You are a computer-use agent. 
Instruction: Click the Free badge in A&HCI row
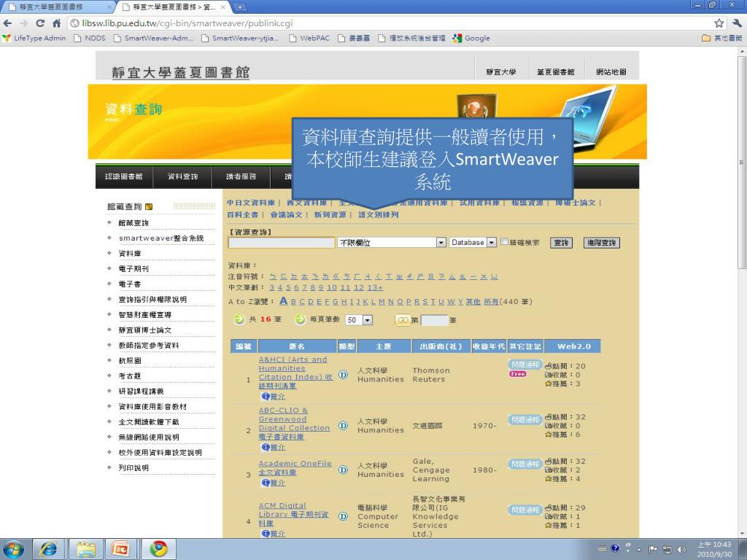click(x=518, y=374)
